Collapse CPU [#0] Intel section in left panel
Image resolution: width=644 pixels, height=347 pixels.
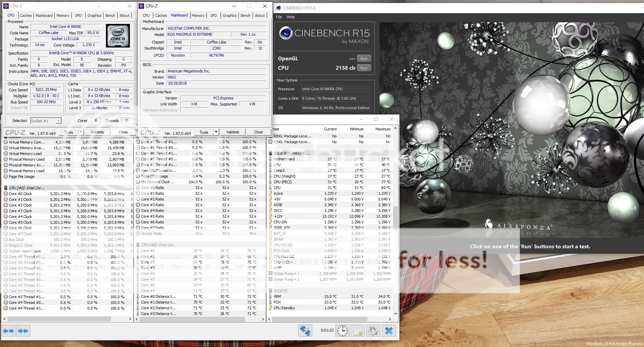(6, 188)
